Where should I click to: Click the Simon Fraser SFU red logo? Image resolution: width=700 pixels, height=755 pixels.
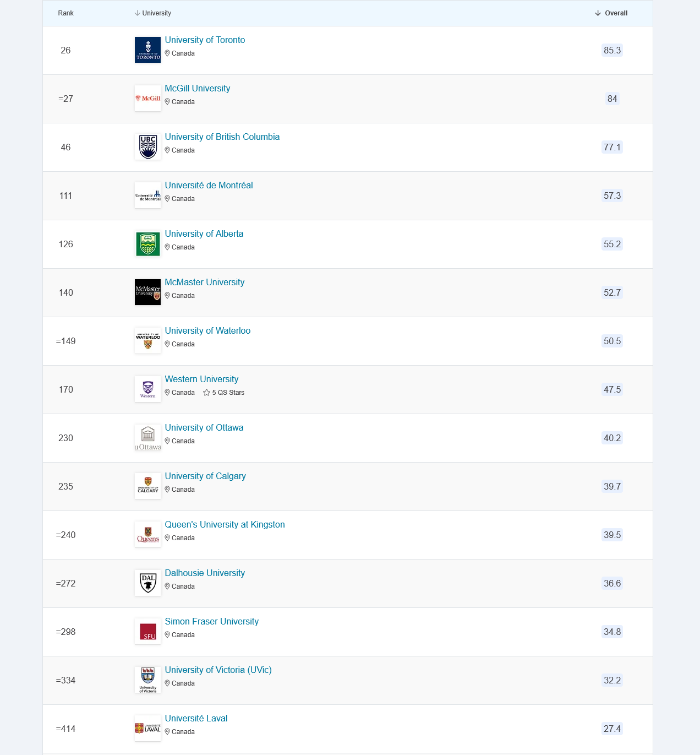(x=147, y=632)
